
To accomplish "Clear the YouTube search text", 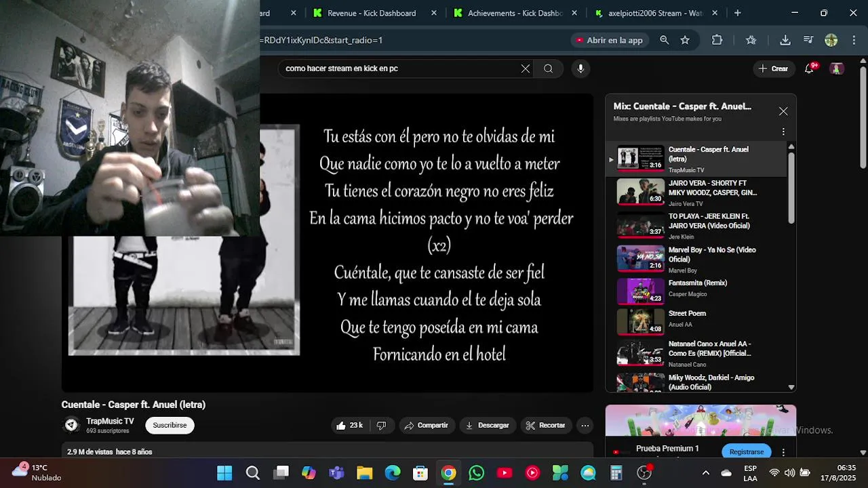I will (x=525, y=68).
